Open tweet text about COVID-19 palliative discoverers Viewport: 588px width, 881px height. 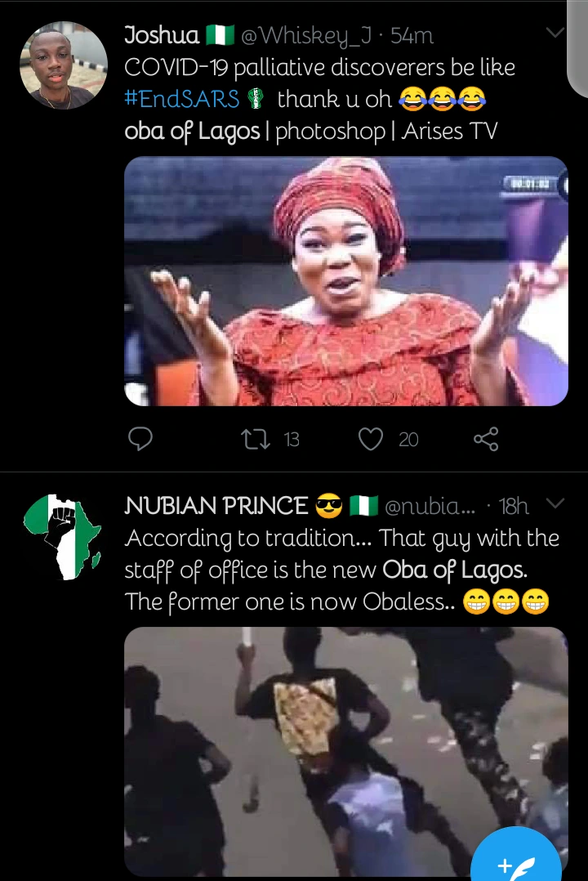[319, 67]
